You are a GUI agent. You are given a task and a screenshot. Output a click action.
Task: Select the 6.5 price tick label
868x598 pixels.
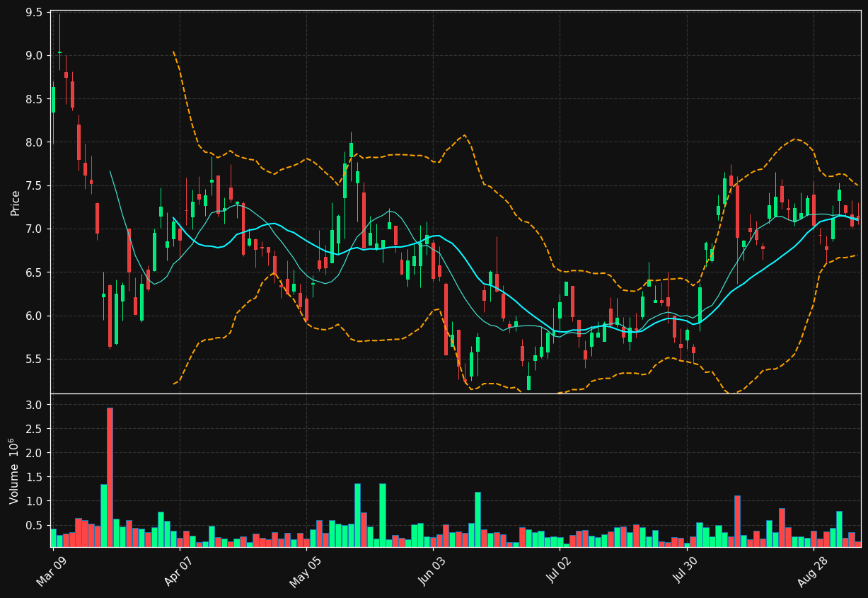pos(35,272)
